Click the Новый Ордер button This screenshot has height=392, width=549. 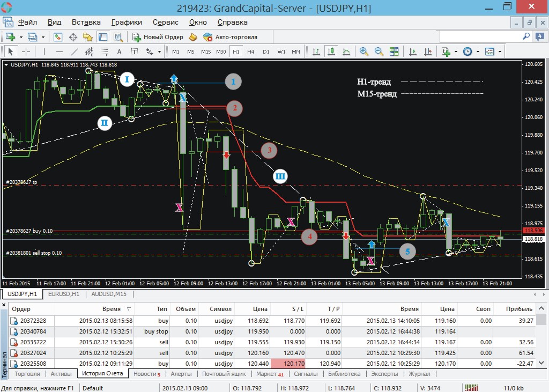158,37
